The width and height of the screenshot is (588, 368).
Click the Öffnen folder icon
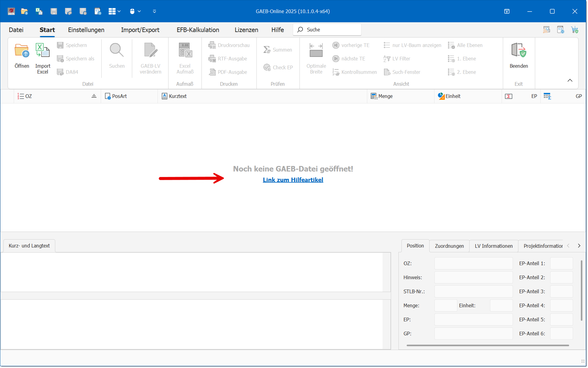click(x=22, y=51)
